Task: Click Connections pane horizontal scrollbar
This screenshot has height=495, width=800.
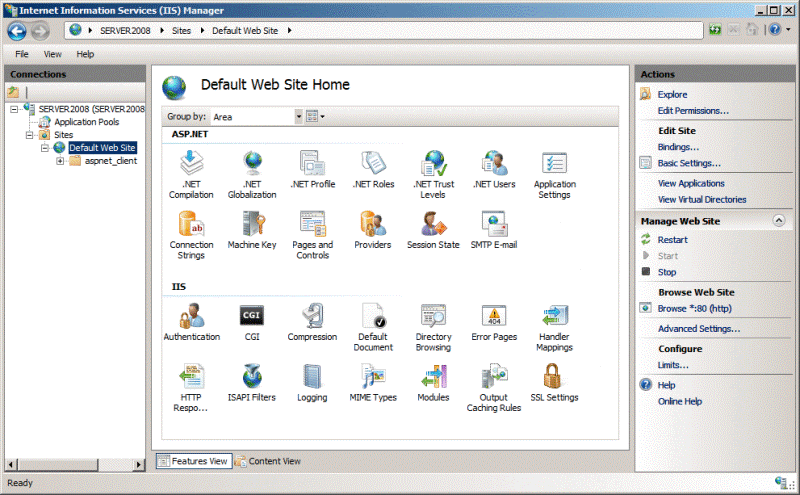Action: point(74,464)
